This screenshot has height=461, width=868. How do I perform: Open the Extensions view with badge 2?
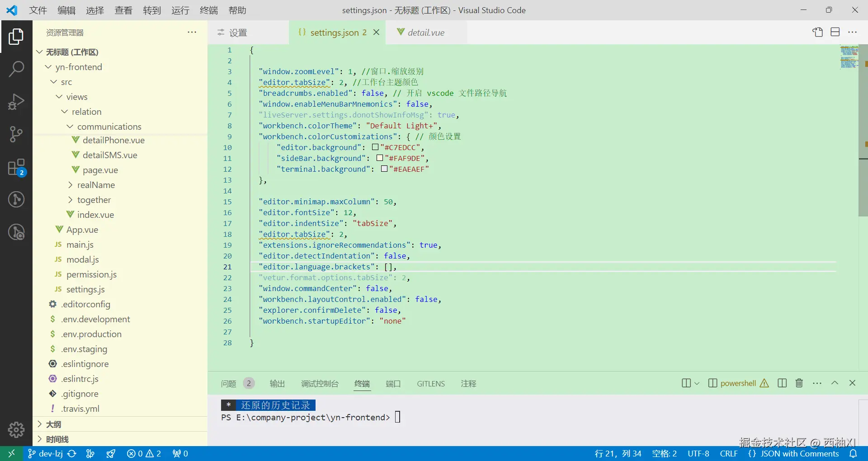coord(16,167)
